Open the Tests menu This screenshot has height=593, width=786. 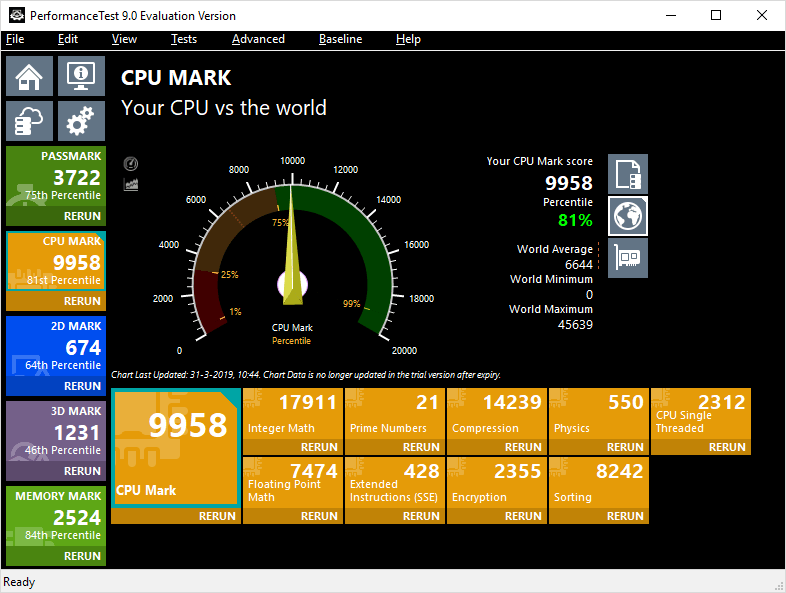click(183, 39)
